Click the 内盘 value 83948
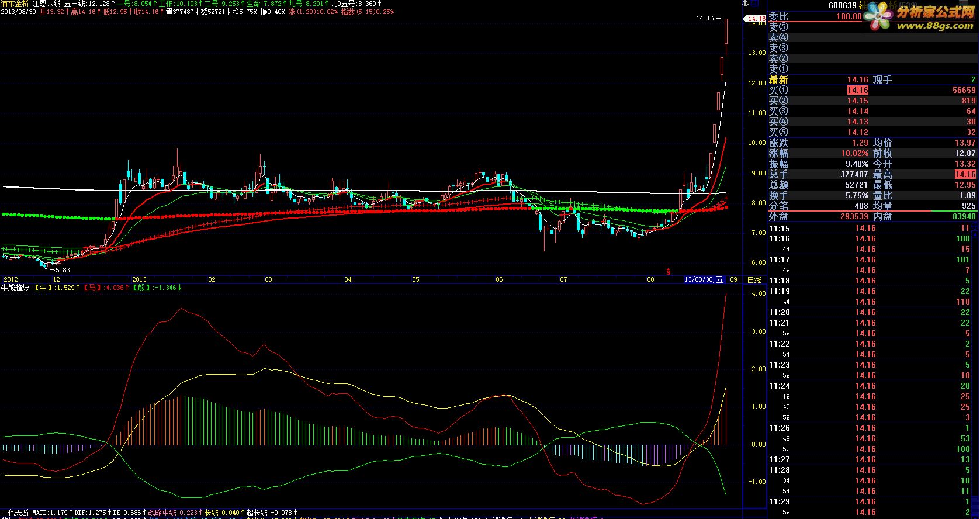The image size is (980, 519). point(964,216)
